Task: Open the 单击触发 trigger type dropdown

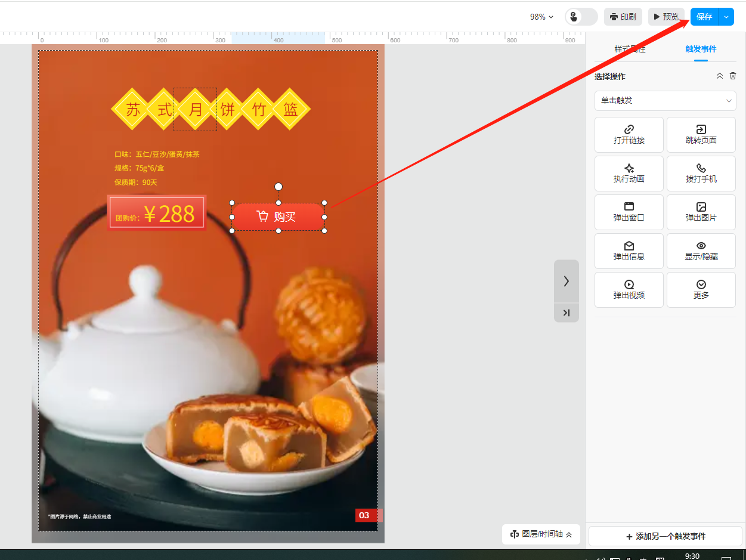Action: coord(665,101)
